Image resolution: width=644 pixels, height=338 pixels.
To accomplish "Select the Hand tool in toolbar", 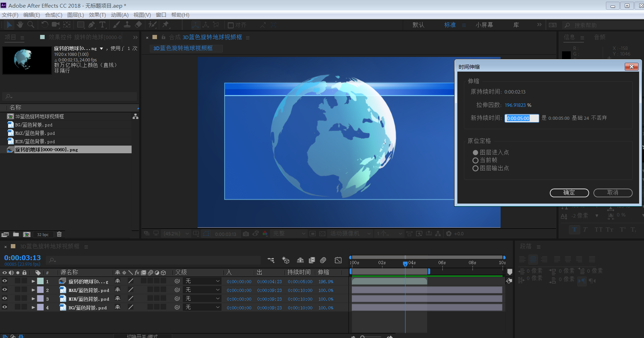I will [20, 24].
